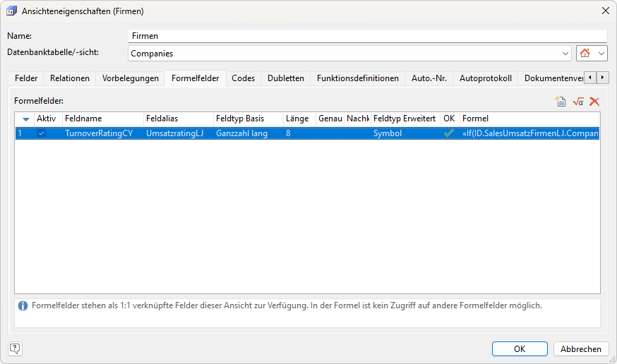Image resolution: width=617 pixels, height=364 pixels.
Task: Switch to the Felder tab
Action: coord(26,78)
